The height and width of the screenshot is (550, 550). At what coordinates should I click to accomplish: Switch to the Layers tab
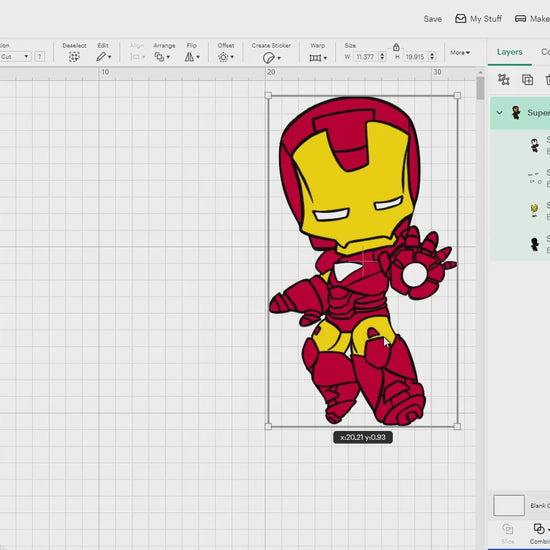(x=510, y=52)
